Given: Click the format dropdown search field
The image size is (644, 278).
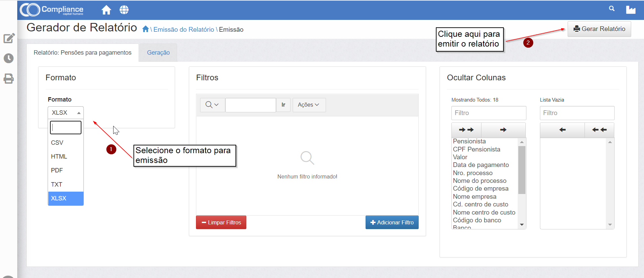Looking at the screenshot, I should click(x=66, y=128).
